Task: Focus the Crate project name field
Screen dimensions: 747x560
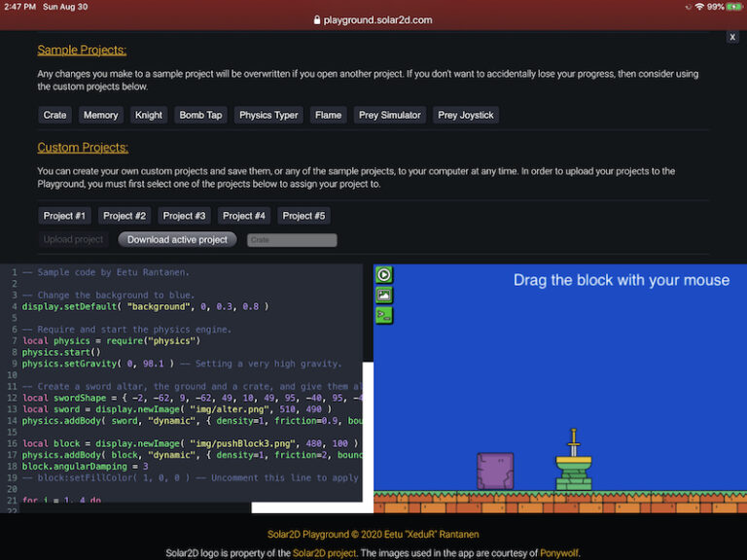Action: click(x=292, y=240)
